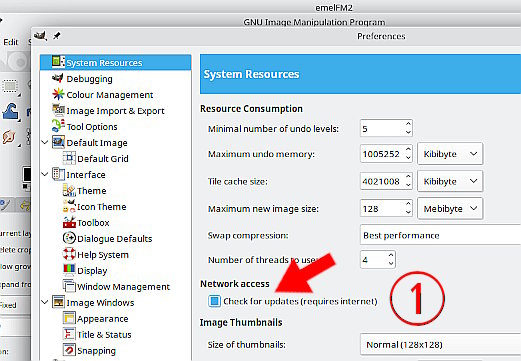
Task: Toggle Check for updates checkbox
Action: pos(214,301)
